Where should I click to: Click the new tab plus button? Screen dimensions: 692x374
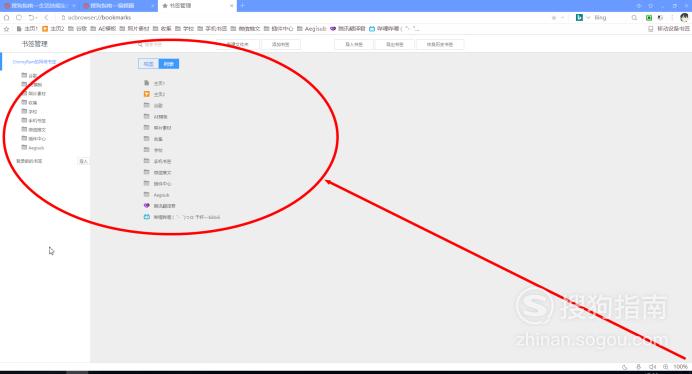coord(242,5)
